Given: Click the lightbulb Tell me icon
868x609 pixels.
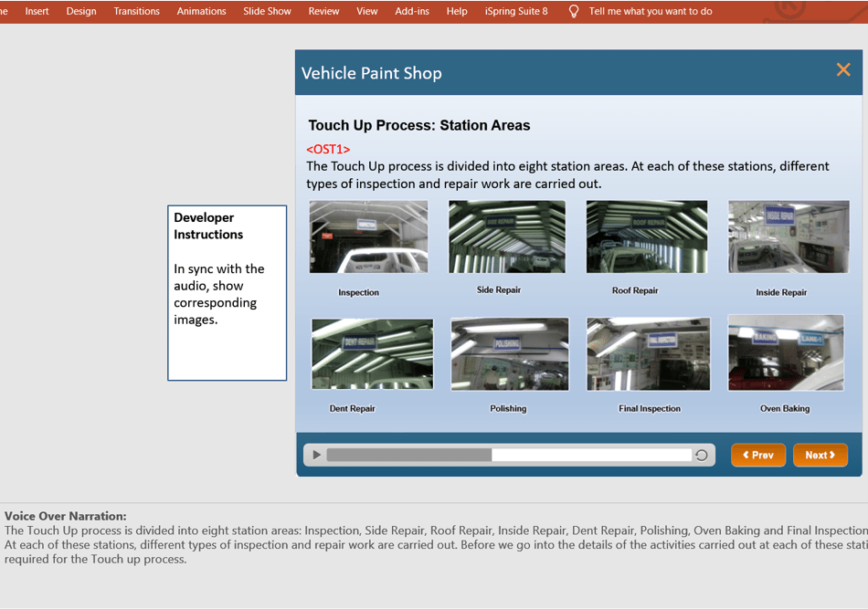Looking at the screenshot, I should [x=574, y=11].
